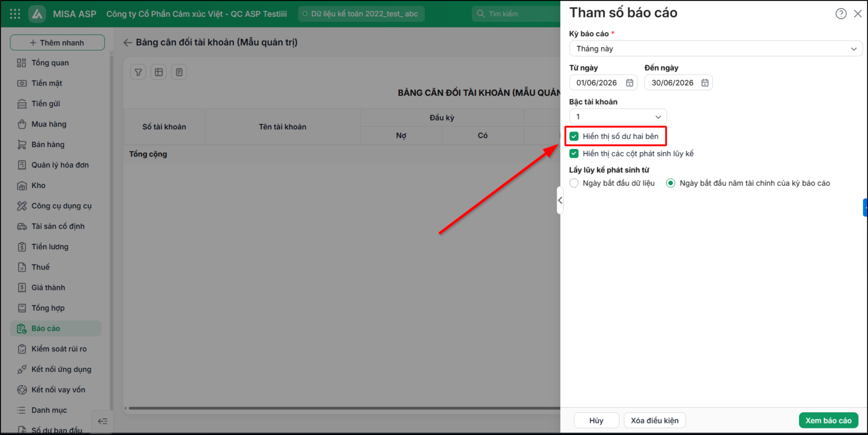Click the Có column header under Đầu kỳ

point(483,136)
